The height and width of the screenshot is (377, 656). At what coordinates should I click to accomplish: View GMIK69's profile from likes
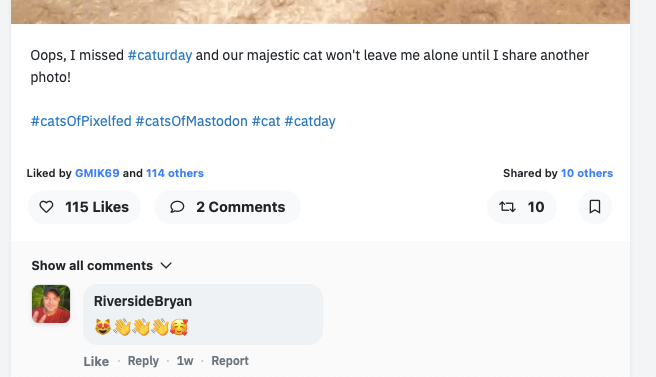[x=97, y=173]
